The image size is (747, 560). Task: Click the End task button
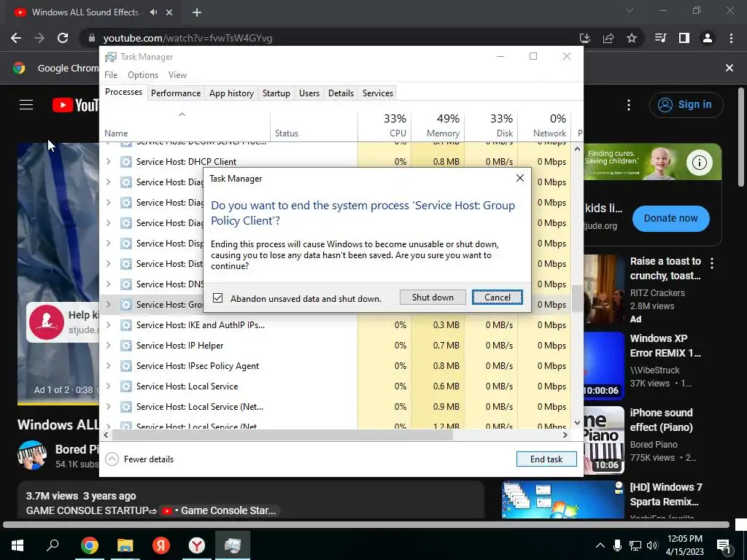click(x=546, y=459)
